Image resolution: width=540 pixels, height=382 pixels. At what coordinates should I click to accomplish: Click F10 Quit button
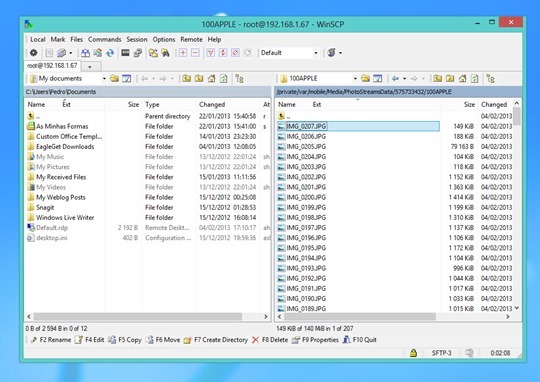[x=359, y=340]
